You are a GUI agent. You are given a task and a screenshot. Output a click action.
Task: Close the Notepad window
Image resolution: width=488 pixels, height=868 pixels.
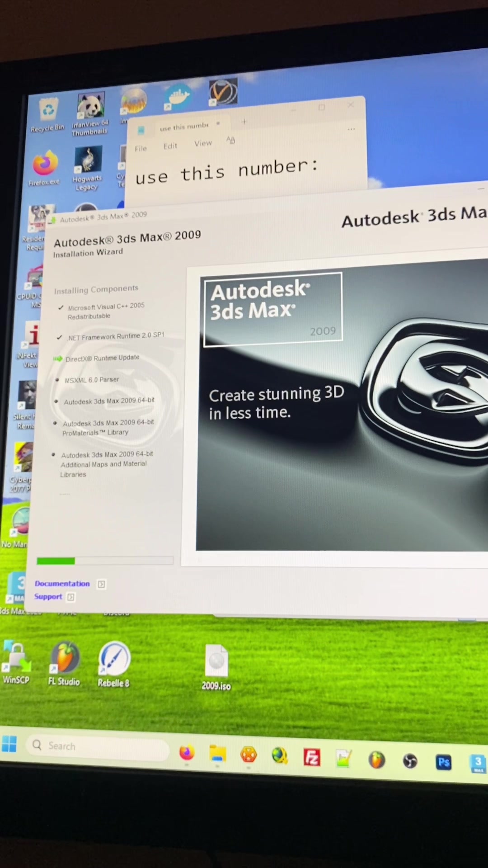351,105
